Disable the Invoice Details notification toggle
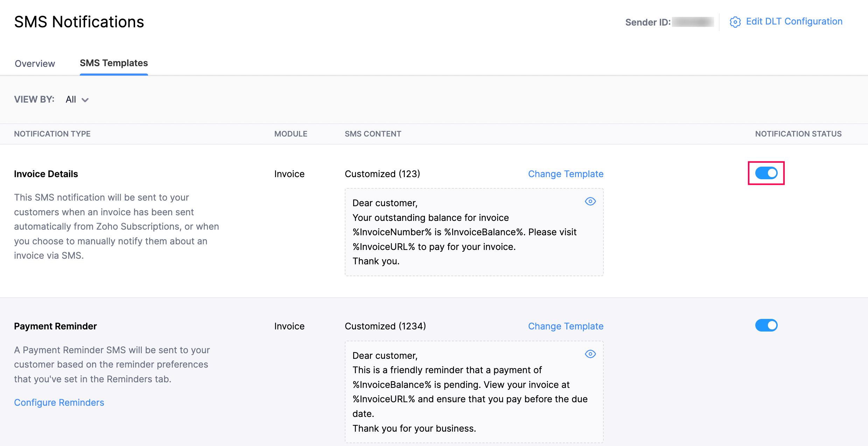 tap(766, 173)
